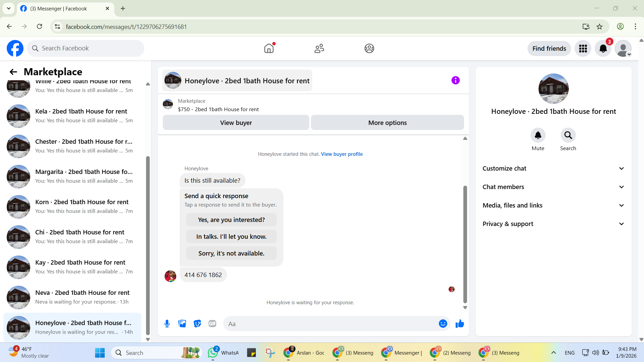Choose a sticker icon
This screenshot has width=644, height=362.
coord(197,324)
